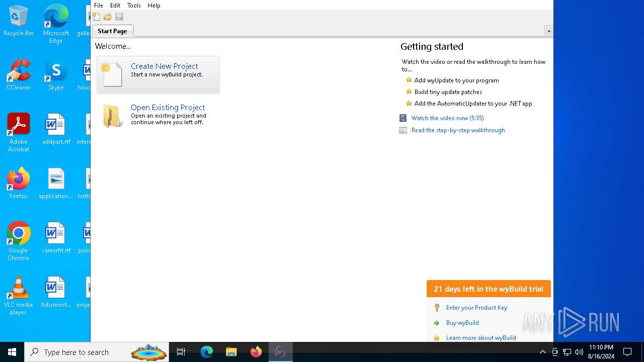Open Read the step-by-step walkthrough link
Viewport: 644px width, 362px height.
[458, 130]
